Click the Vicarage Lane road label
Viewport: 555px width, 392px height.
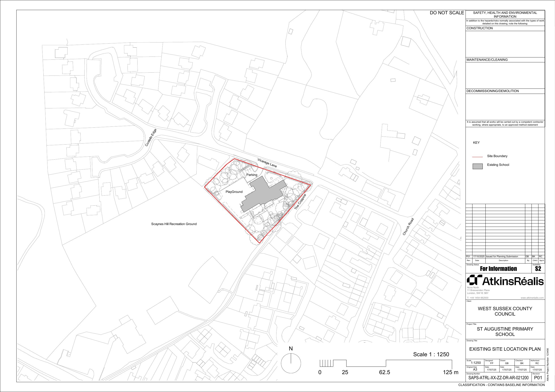(267, 163)
